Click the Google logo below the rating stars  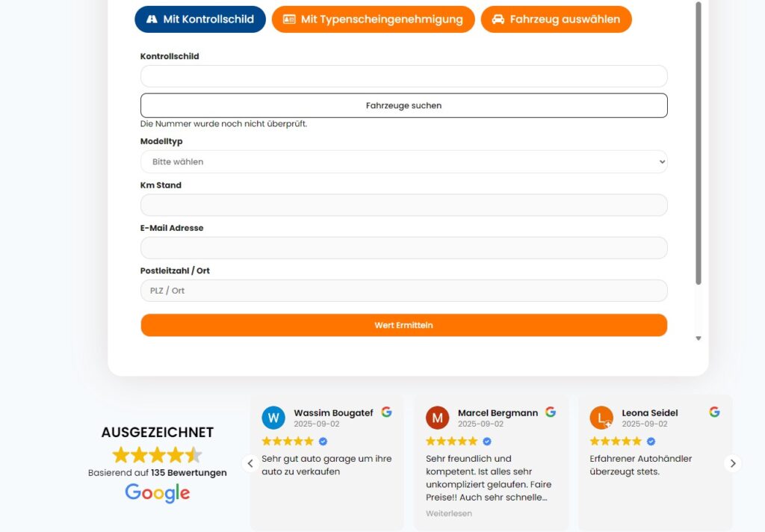click(157, 492)
